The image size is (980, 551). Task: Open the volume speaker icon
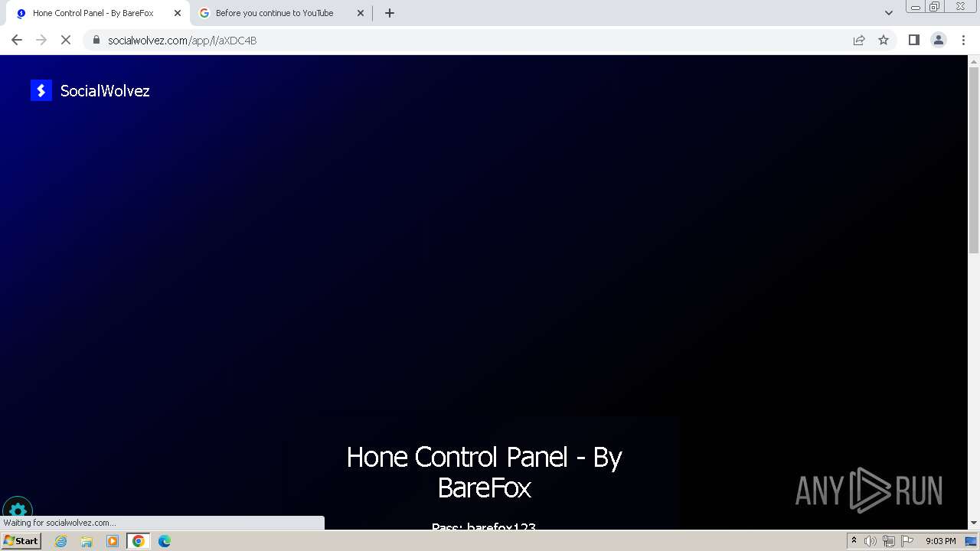click(x=871, y=541)
